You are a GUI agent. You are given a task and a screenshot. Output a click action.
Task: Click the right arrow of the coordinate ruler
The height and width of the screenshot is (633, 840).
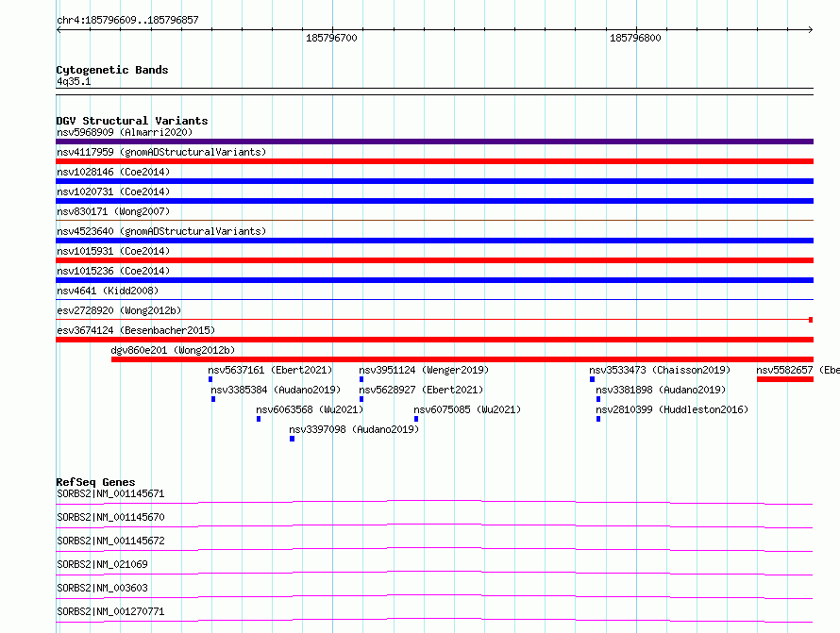(811, 29)
